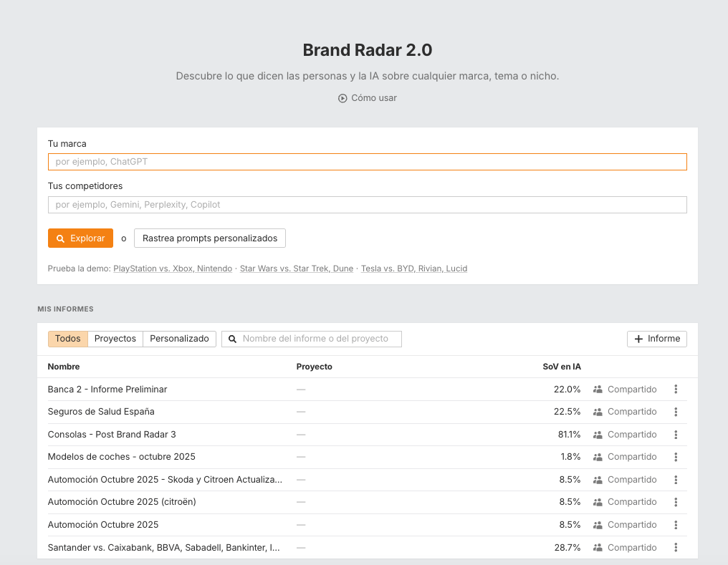Switch to the Personalizado tab
This screenshot has height=565, width=728.
click(179, 338)
